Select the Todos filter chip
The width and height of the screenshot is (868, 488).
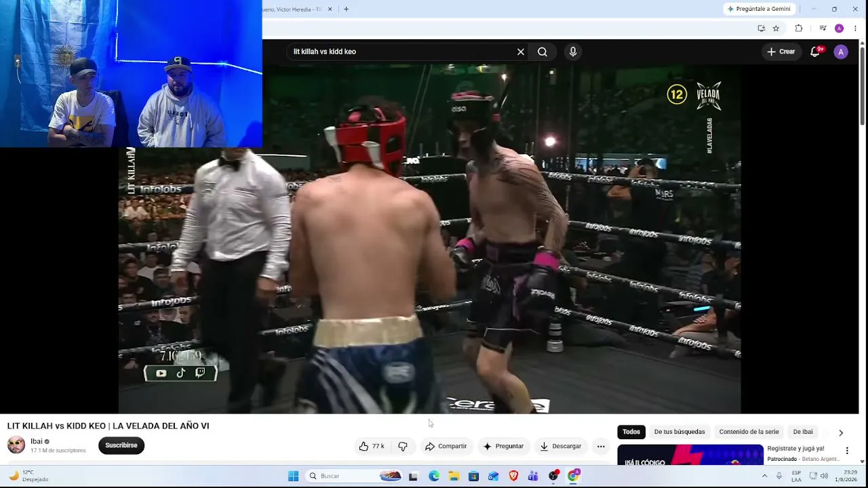(x=631, y=432)
